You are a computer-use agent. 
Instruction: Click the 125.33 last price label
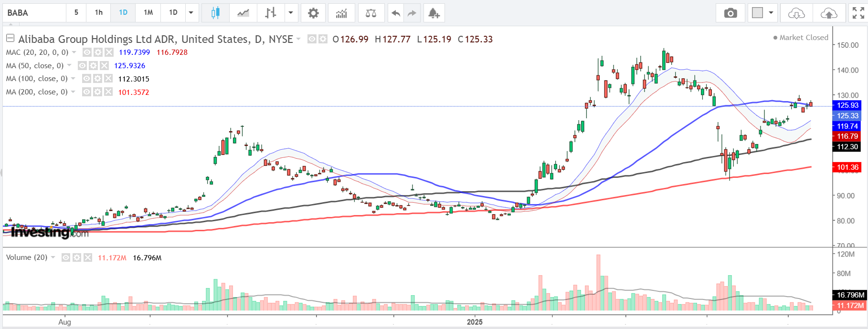(x=847, y=116)
